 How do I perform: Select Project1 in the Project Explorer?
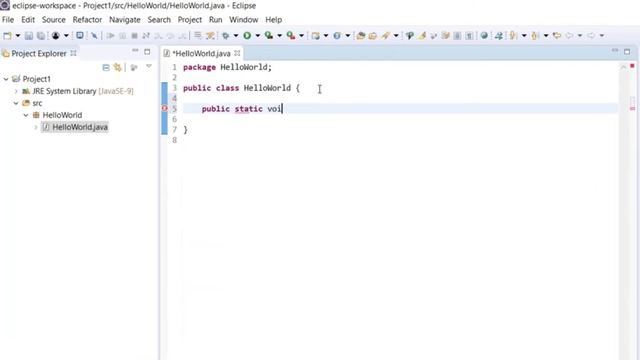point(36,79)
